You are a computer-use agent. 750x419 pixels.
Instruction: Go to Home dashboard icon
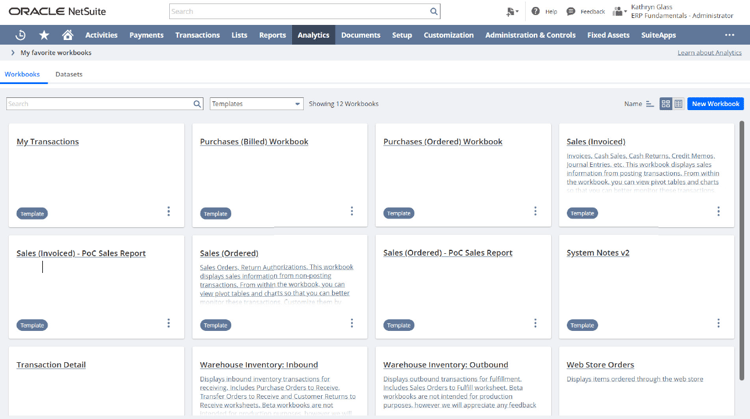(67, 35)
